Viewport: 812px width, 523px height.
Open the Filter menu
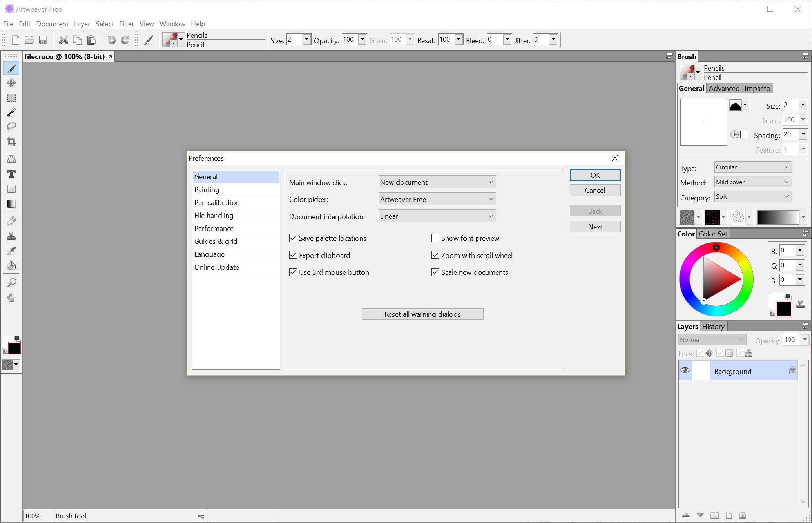tap(126, 24)
